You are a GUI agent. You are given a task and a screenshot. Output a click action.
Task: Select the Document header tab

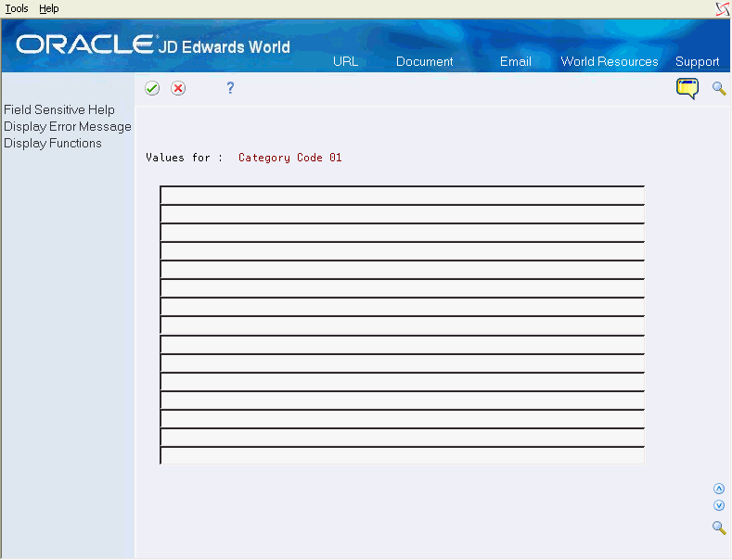point(424,61)
